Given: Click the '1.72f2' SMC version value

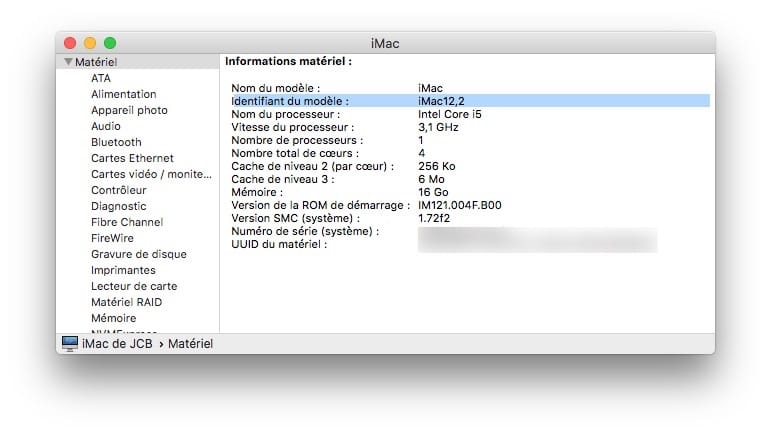Looking at the screenshot, I should (434, 218).
